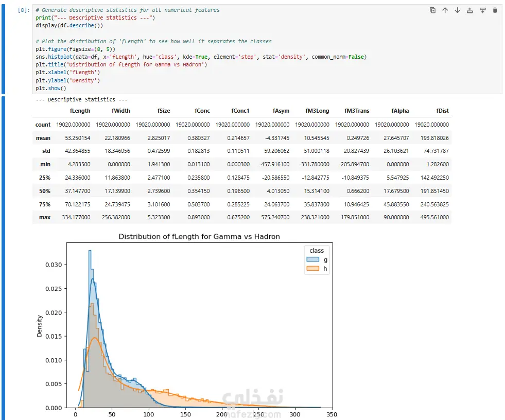
Task: Click the fWidth std value 18.346056
Action: click(x=117, y=151)
